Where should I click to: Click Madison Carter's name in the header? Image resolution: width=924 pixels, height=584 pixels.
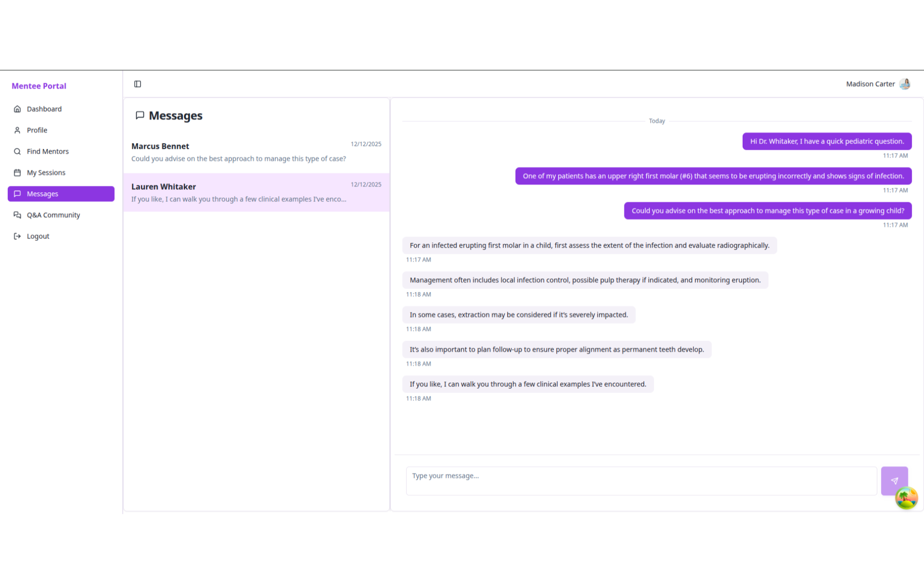click(870, 84)
